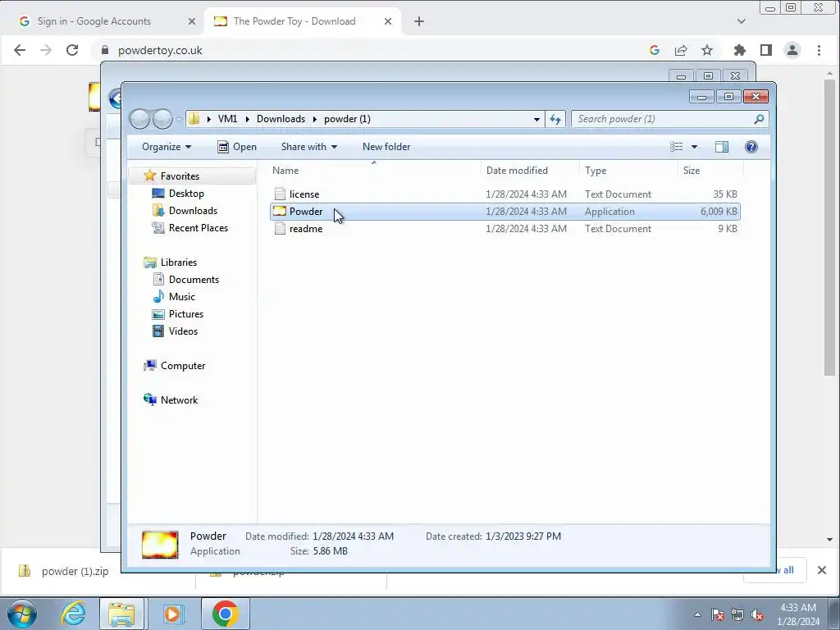The height and width of the screenshot is (630, 840).
Task: Close the Chrome downloads bar
Action: click(x=821, y=571)
